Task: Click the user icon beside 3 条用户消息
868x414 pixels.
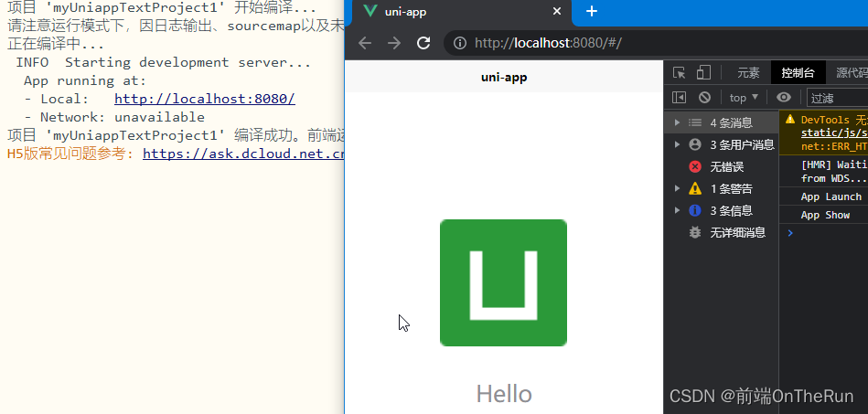Action: (x=695, y=145)
